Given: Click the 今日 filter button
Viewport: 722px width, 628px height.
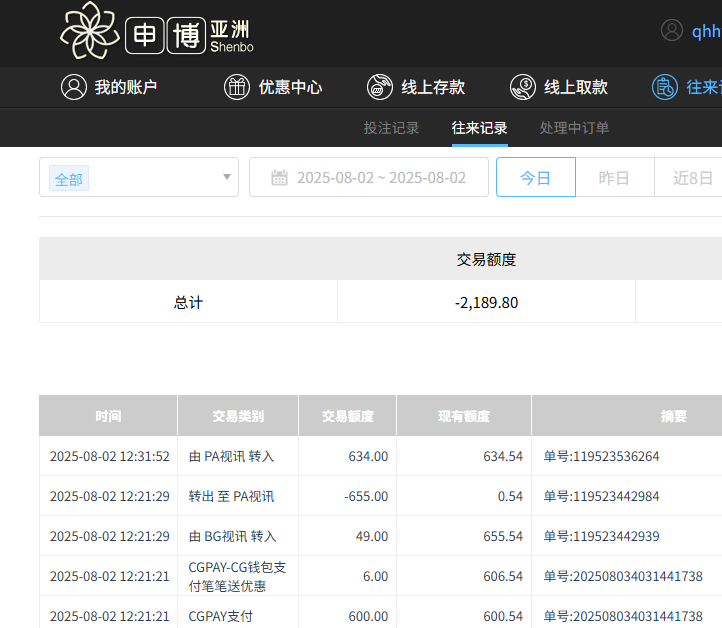Looking at the screenshot, I should 535,178.
